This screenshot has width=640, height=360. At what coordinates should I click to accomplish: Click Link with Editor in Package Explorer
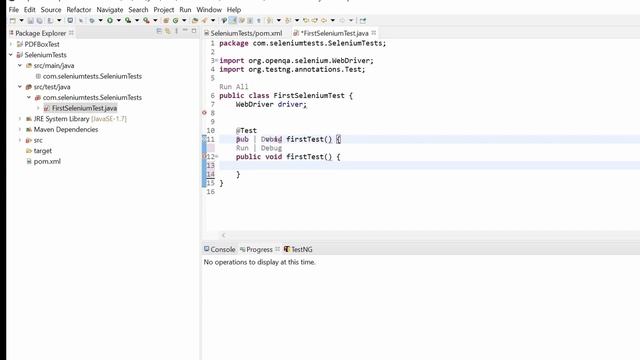point(168,31)
